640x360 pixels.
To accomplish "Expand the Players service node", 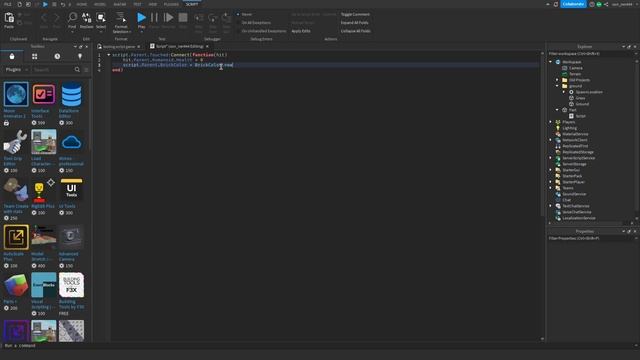I will point(551,122).
